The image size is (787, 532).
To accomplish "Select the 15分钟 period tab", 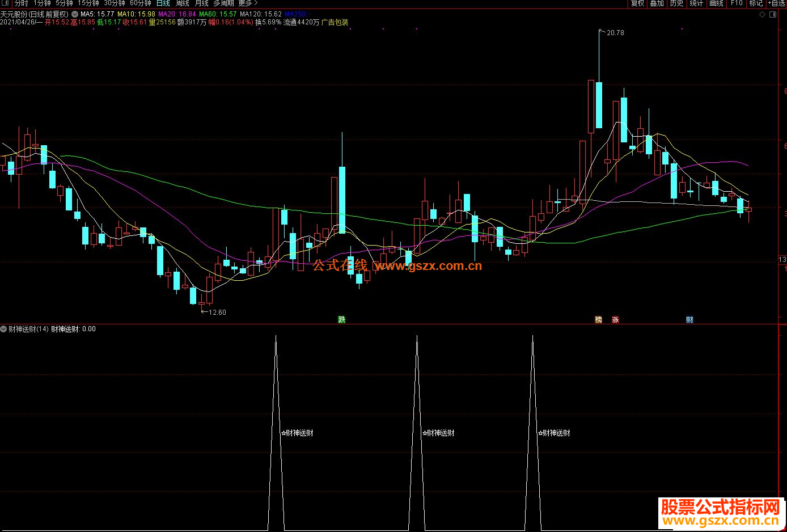I will (88, 3).
